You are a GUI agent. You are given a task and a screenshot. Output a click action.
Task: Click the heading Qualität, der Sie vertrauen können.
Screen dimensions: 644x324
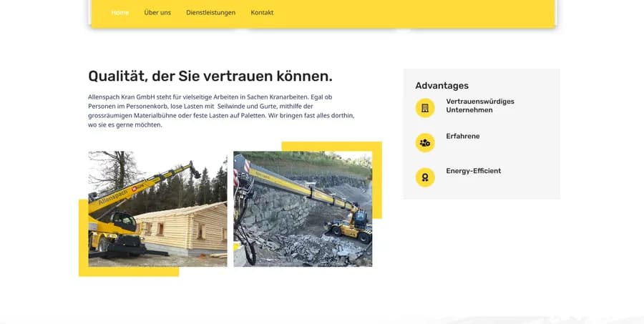pos(210,77)
